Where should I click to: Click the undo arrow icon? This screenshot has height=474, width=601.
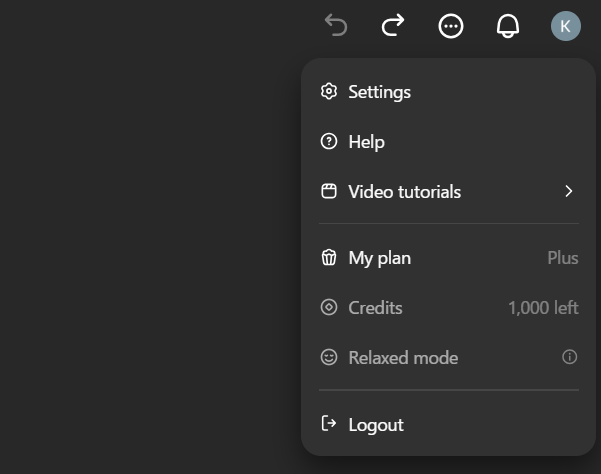[336, 25]
